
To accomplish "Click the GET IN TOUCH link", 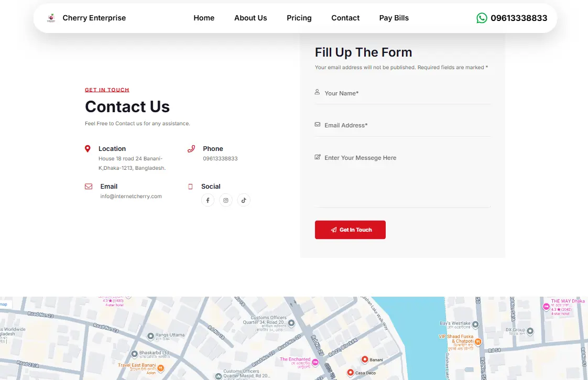I will (107, 90).
